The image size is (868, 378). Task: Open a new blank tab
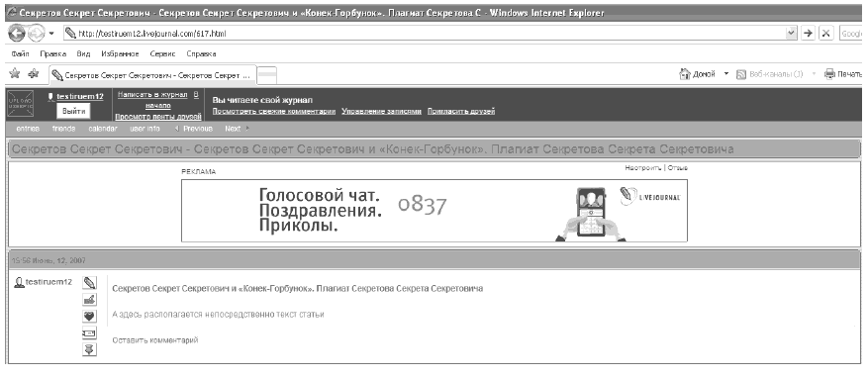point(267,75)
